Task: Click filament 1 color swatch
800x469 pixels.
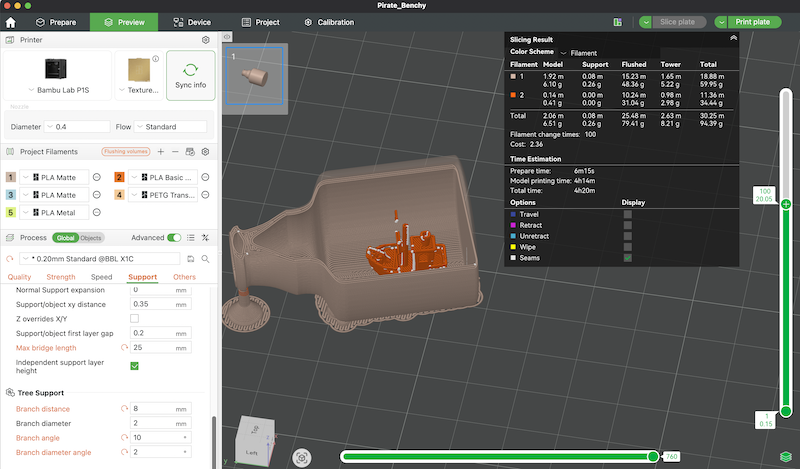Action: coord(11,177)
